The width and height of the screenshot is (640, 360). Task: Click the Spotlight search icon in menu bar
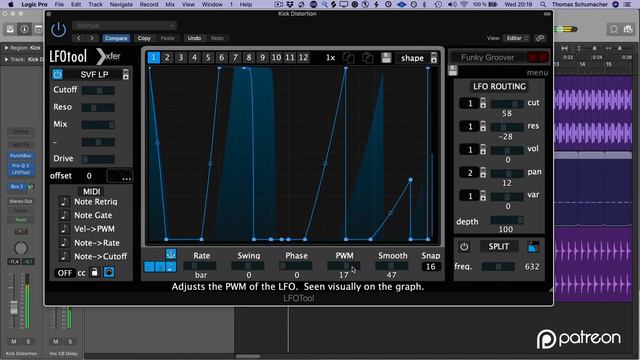543,4
